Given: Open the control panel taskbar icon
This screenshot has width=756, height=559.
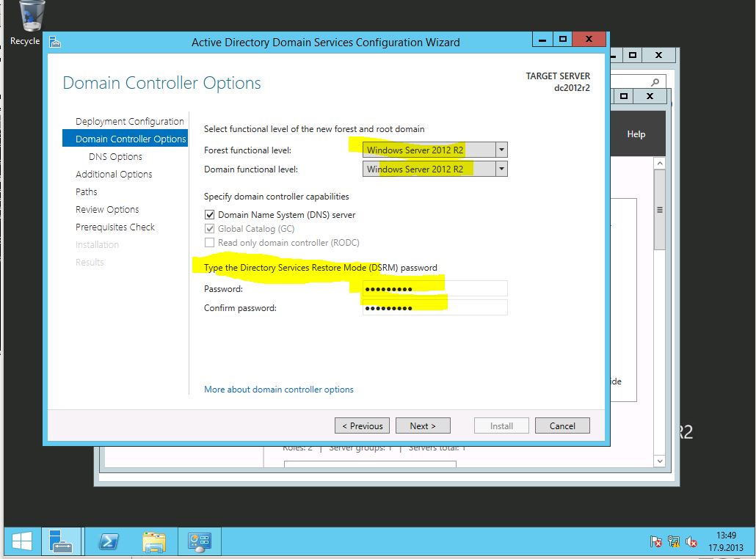Looking at the screenshot, I should 200,541.
